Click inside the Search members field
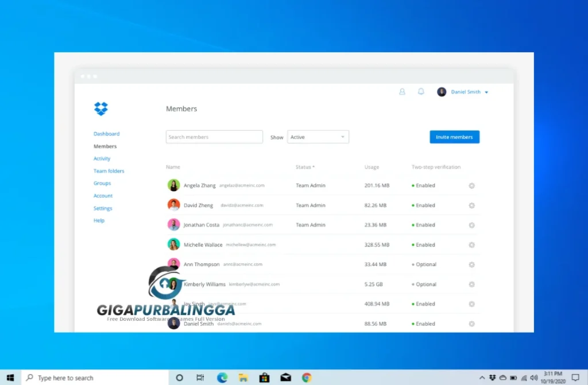This screenshot has height=385, width=588. pyautogui.click(x=214, y=137)
